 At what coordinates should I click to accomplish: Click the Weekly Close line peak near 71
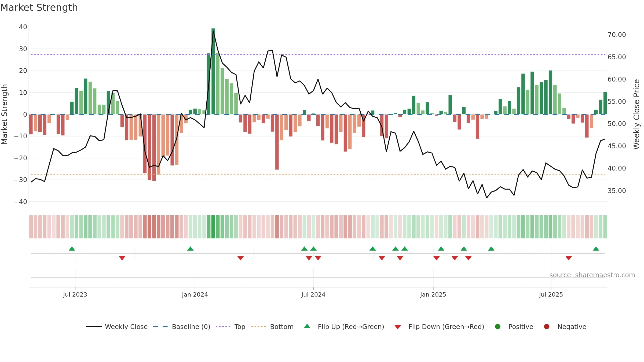tap(213, 31)
